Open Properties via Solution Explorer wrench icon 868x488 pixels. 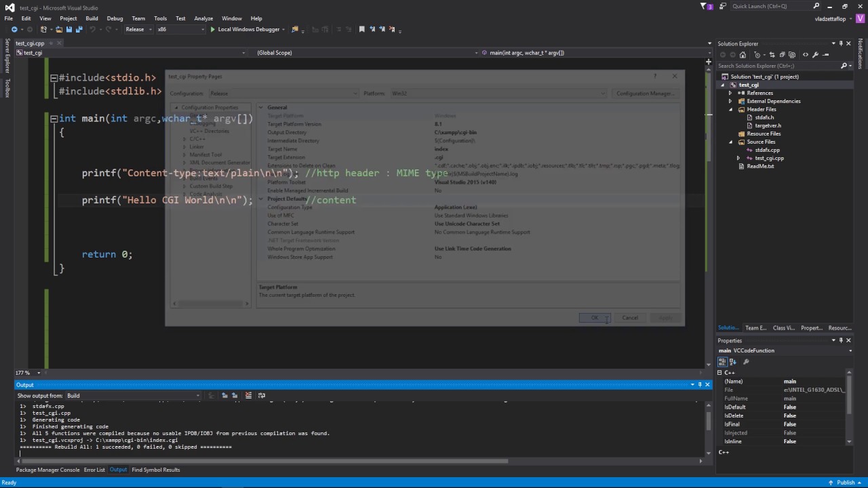click(x=815, y=55)
